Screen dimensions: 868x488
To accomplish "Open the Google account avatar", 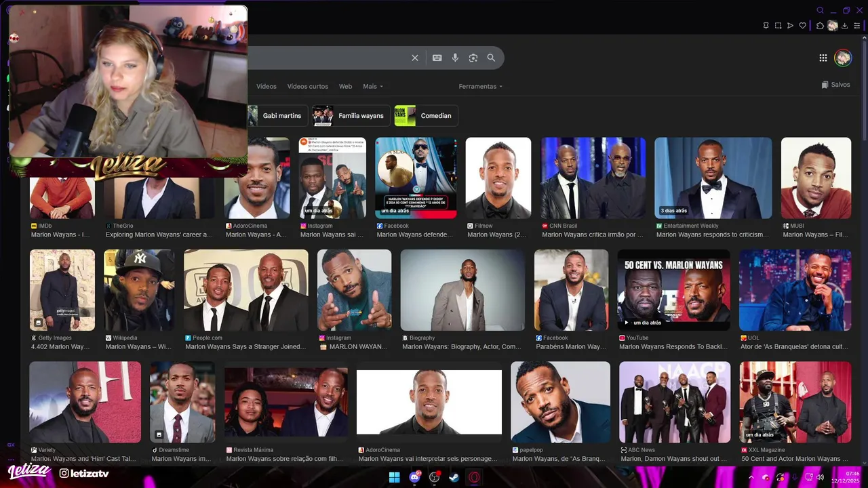I will [x=843, y=58].
